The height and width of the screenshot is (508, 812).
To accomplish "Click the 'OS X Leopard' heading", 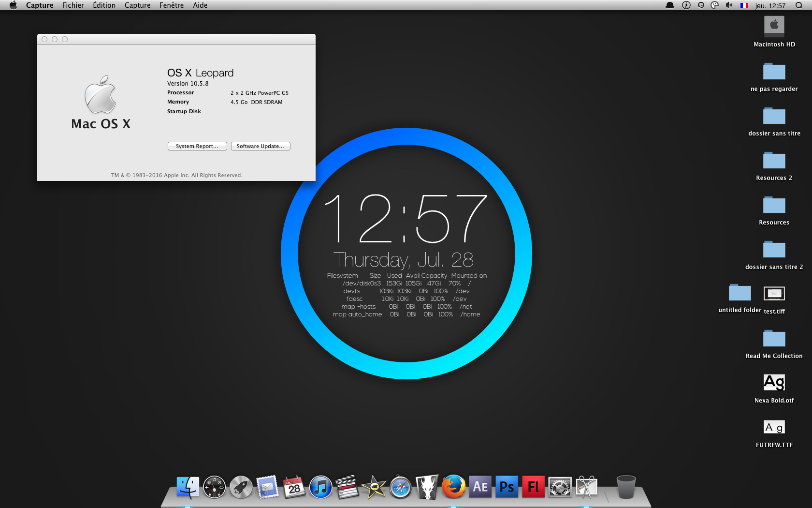I will tap(201, 73).
